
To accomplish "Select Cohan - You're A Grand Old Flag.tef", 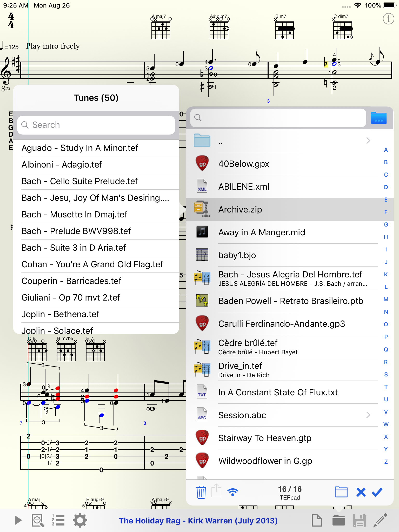I will point(96,264).
